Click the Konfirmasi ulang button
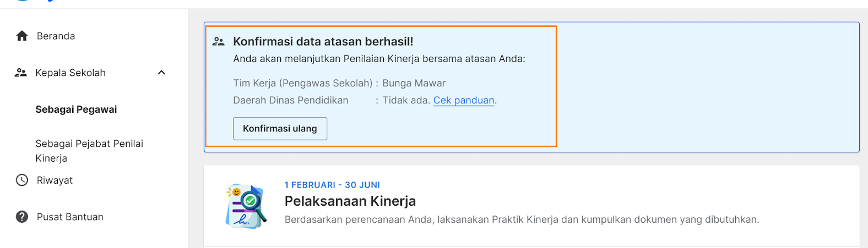The image size is (868, 248). [280, 129]
